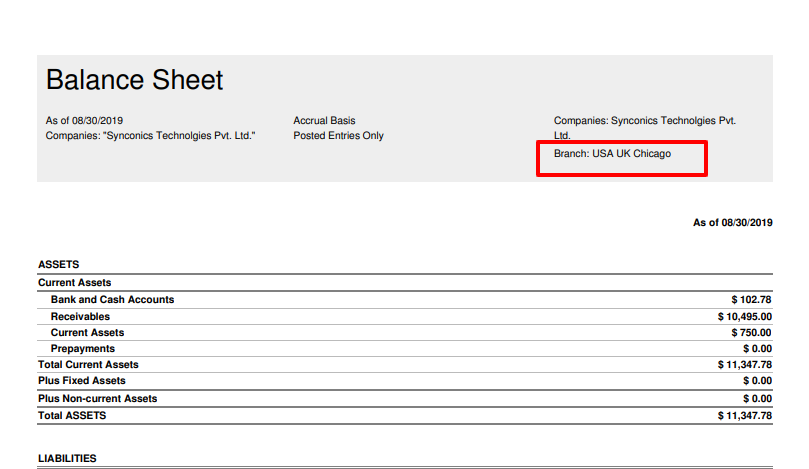Select the Total ASSETS row label
The width and height of the screenshot is (809, 469).
[x=72, y=415]
